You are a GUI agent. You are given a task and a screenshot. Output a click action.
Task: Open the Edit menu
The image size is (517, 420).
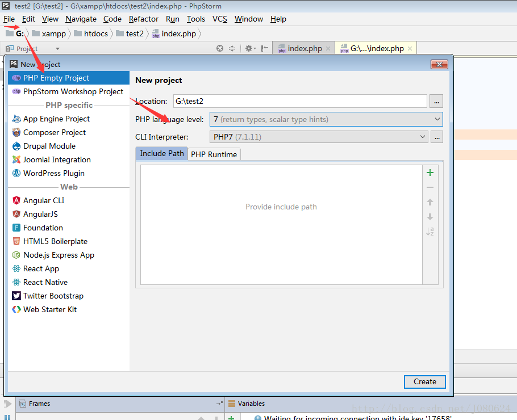coord(28,19)
